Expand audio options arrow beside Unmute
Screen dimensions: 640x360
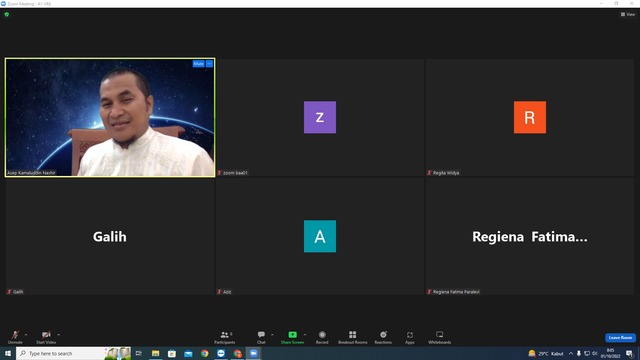tap(26, 335)
